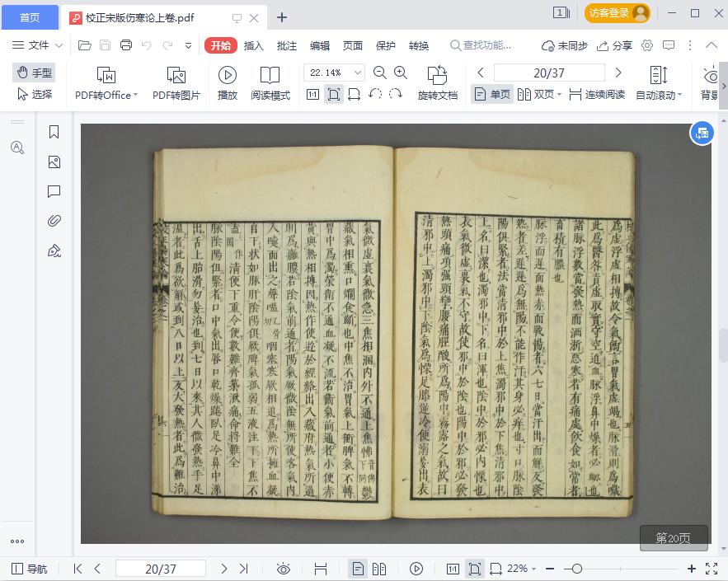
Task: Click the floating translate button over the page
Action: tap(701, 134)
